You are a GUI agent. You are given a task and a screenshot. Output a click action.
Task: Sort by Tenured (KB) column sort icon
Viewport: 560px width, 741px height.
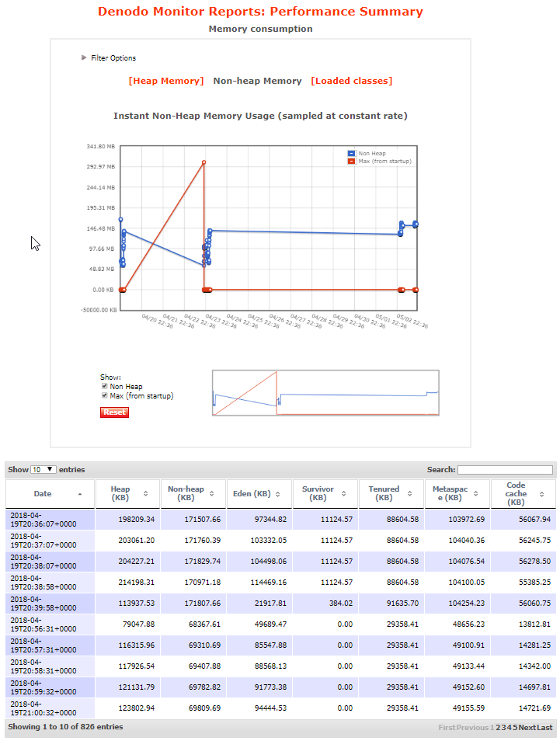tap(410, 493)
